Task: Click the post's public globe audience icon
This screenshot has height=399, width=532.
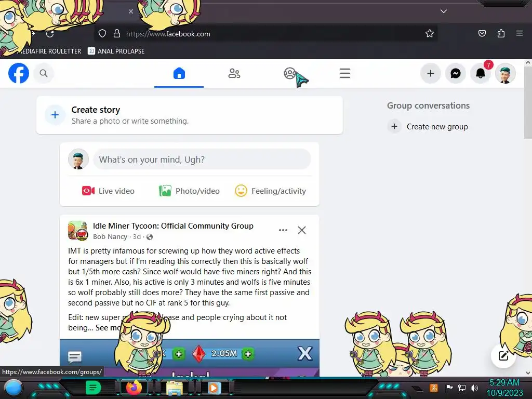Action: click(150, 237)
